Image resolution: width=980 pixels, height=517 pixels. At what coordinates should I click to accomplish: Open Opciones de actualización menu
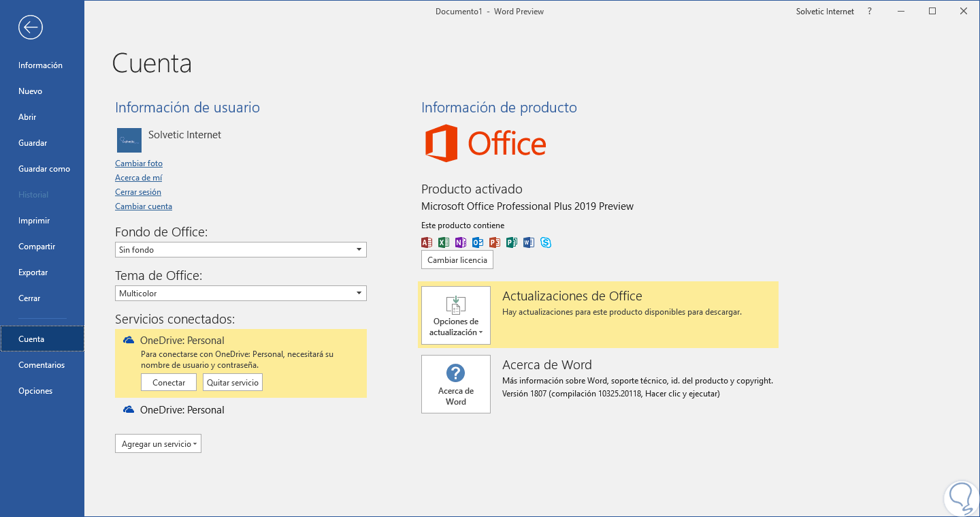(x=456, y=315)
